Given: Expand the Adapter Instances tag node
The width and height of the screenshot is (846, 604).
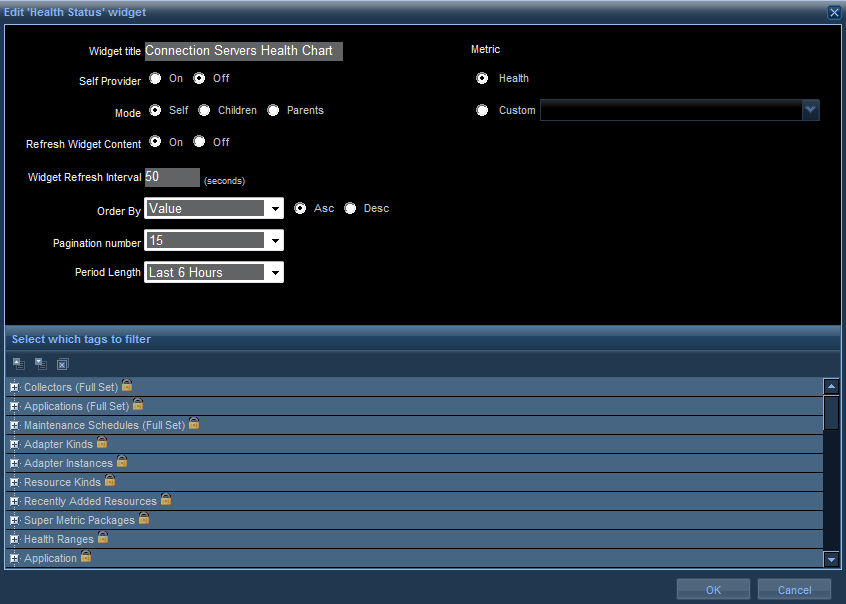Looking at the screenshot, I should click(x=15, y=463).
